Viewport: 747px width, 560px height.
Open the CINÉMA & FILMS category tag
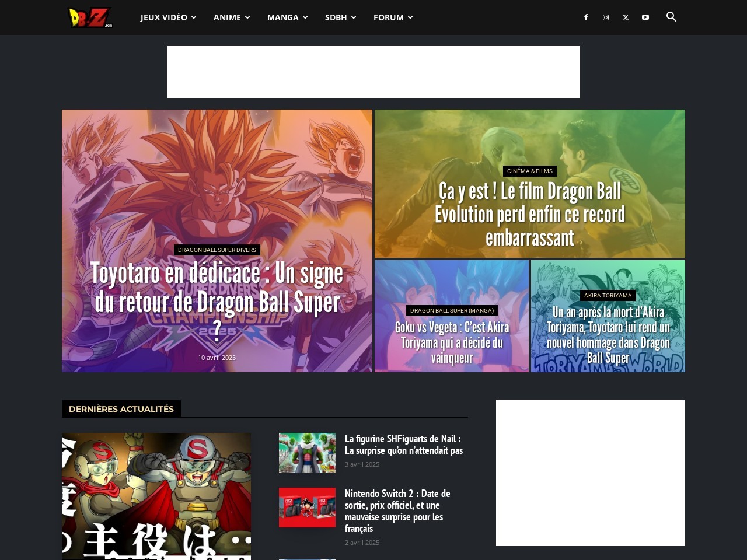[530, 171]
